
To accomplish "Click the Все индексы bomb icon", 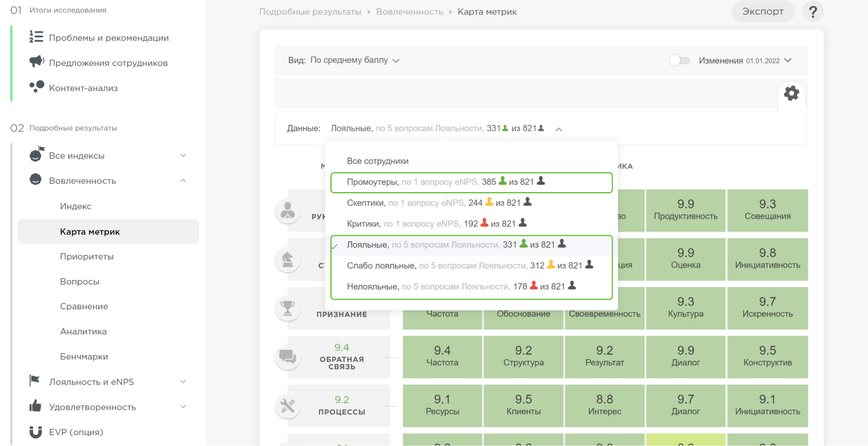I will point(36,154).
